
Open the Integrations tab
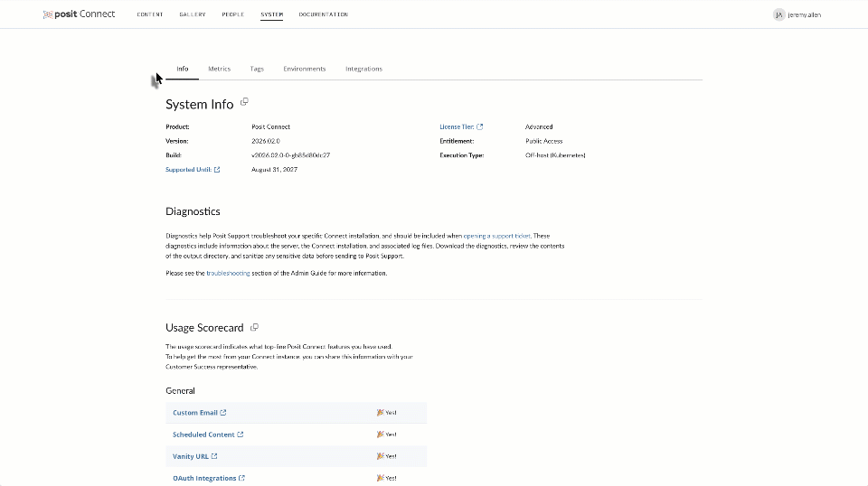363,69
